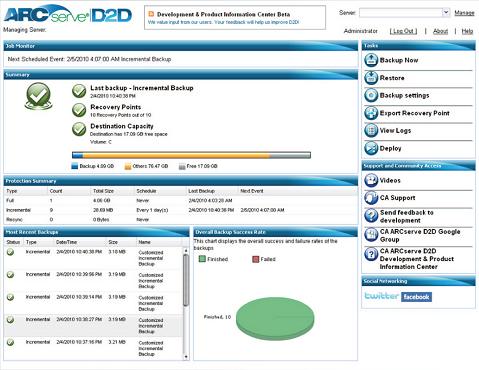
Task: Click status icon of 10:40:38 PM backup
Action: (x=10, y=252)
